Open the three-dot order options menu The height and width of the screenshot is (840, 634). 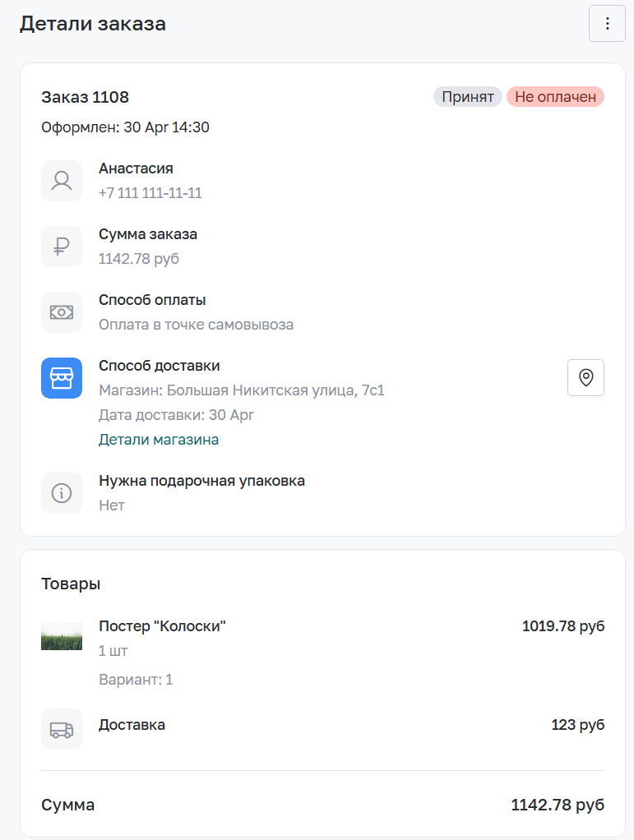pos(607,24)
